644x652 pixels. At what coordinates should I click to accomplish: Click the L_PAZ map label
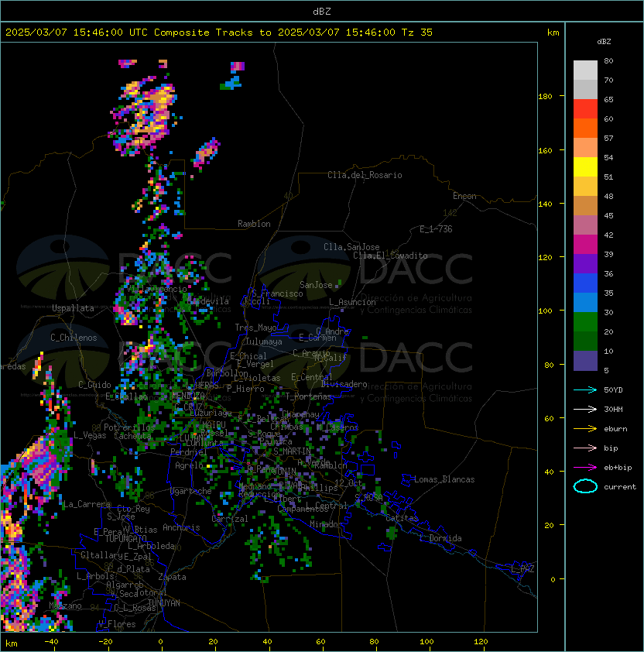pyautogui.click(x=522, y=569)
